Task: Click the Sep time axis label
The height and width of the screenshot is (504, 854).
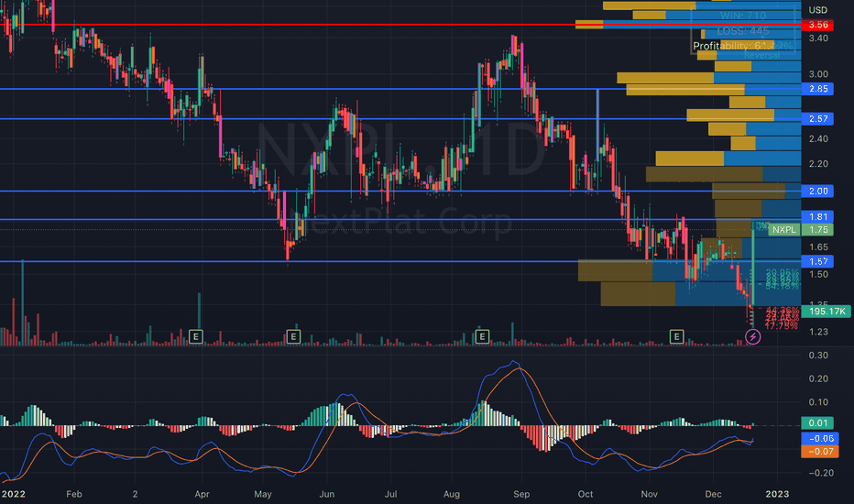Action: click(521, 494)
